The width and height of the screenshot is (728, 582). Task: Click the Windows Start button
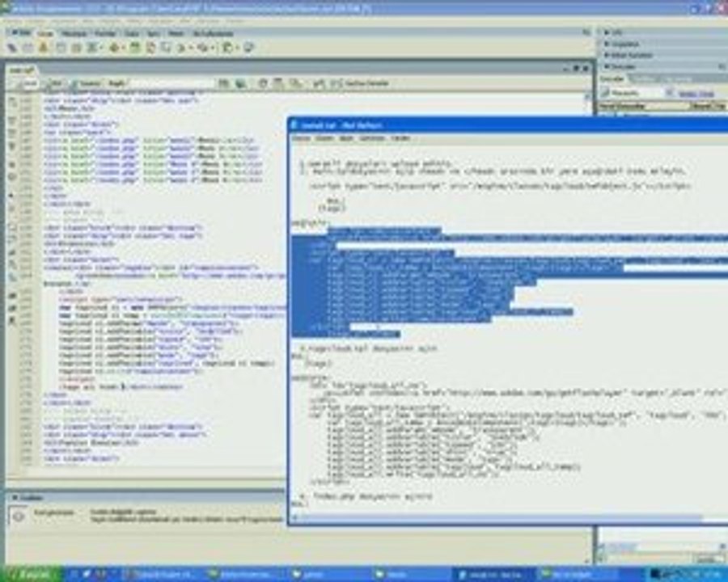pyautogui.click(x=31, y=574)
